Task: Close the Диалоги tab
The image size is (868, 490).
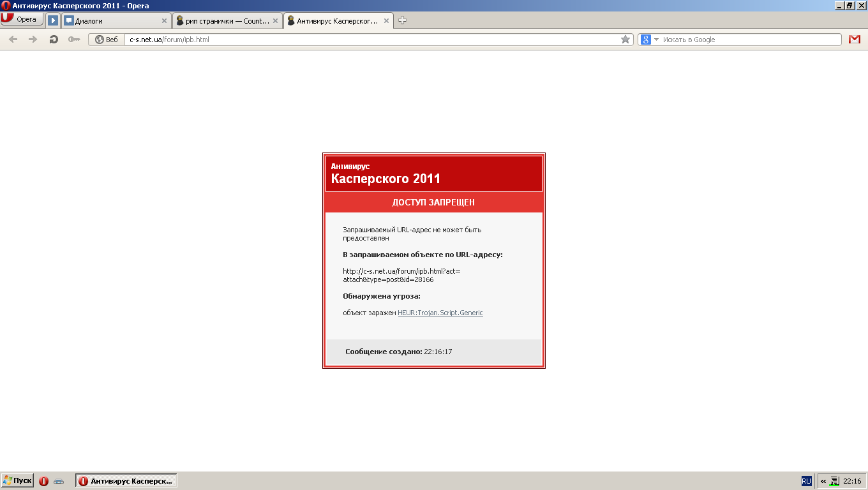Action: 164,20
